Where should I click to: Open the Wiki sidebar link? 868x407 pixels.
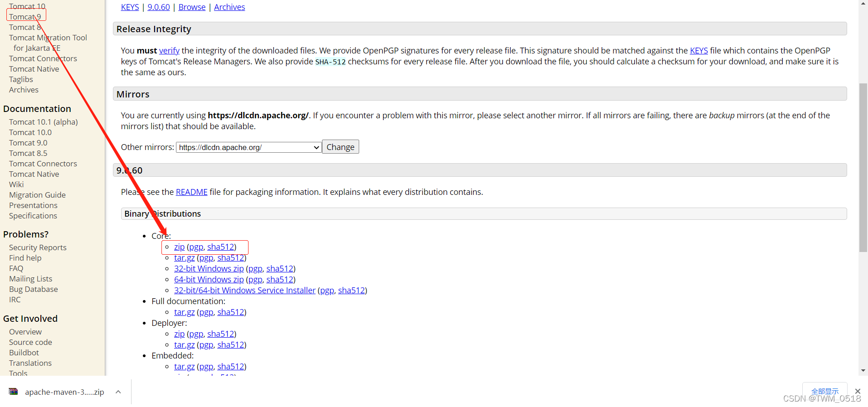pos(16,184)
